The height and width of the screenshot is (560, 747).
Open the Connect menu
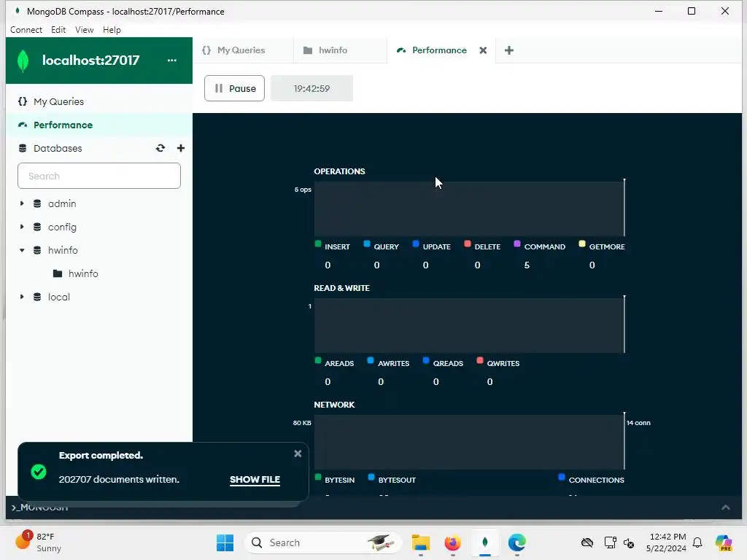pos(26,29)
